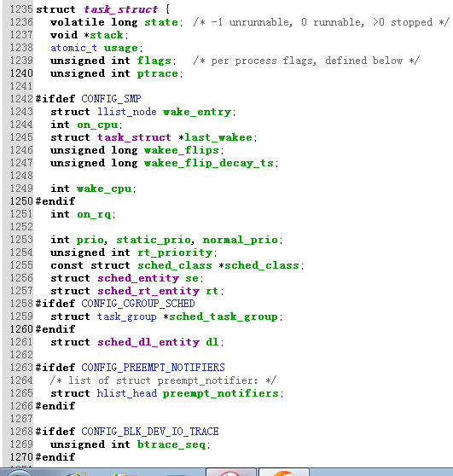Screen dimensions: 453x476
Task: Click the 'state' member identifier
Action: [161, 22]
